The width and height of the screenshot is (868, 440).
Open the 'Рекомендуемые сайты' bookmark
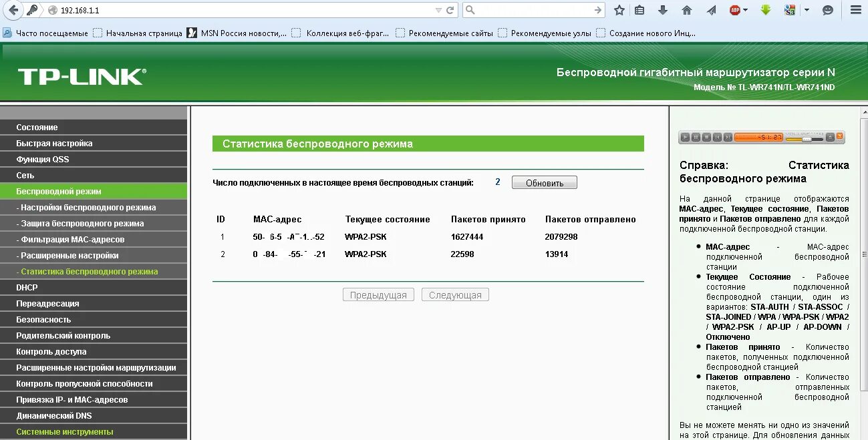point(444,33)
